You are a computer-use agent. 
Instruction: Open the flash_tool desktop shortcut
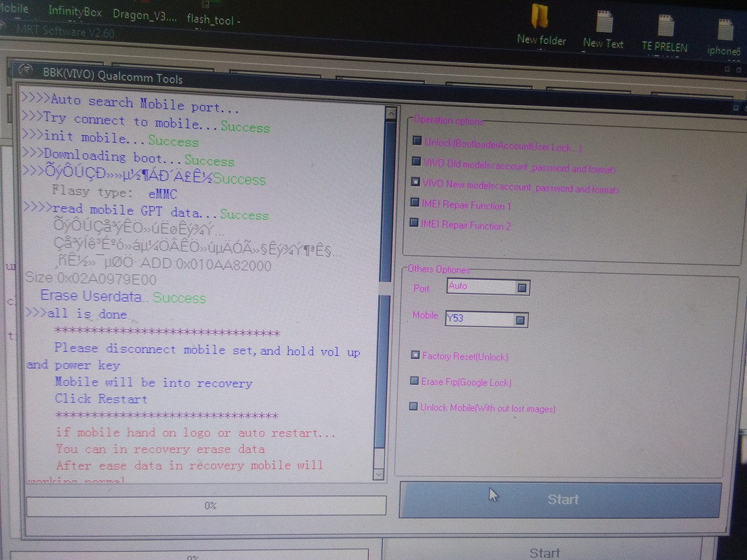(x=213, y=20)
